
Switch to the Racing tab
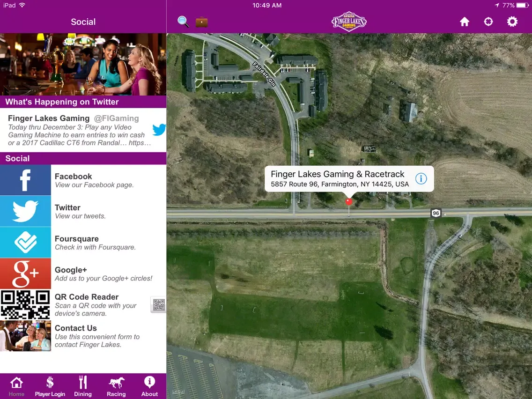[116, 386]
